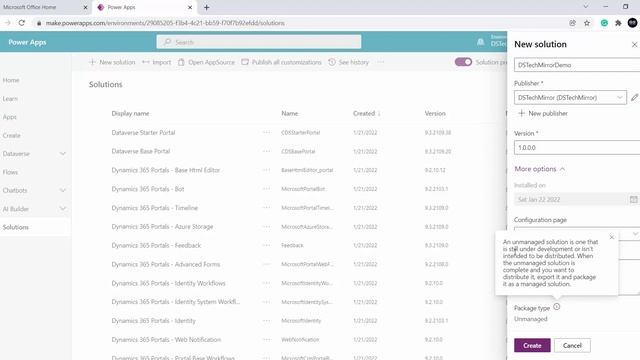Open Dynamics 365 Portals - Advanced Forms solution

click(166, 264)
